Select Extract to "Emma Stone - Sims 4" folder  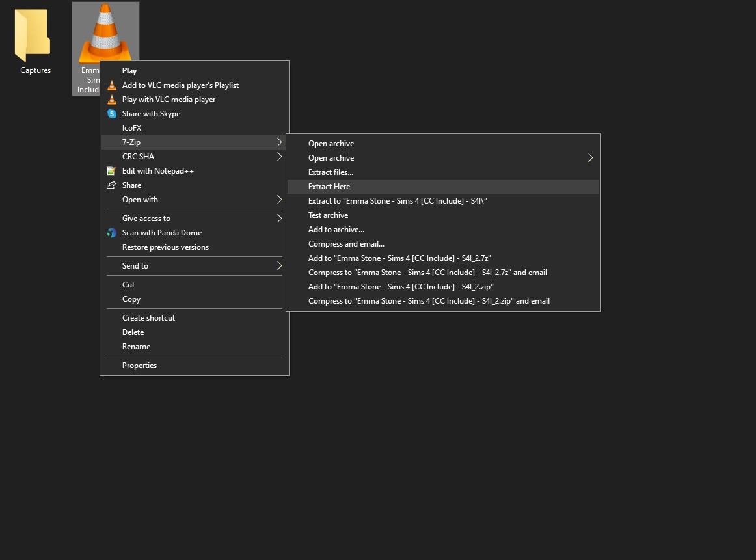pyautogui.click(x=443, y=201)
